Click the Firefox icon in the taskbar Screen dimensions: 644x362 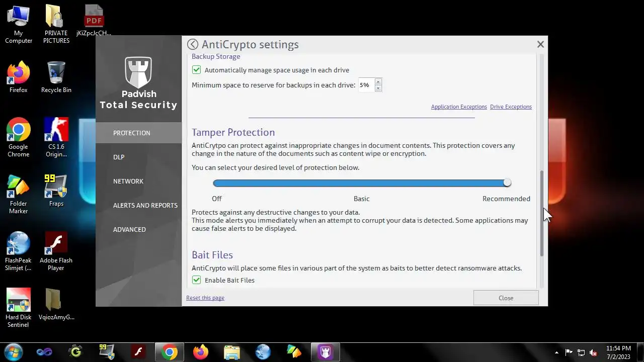201,352
